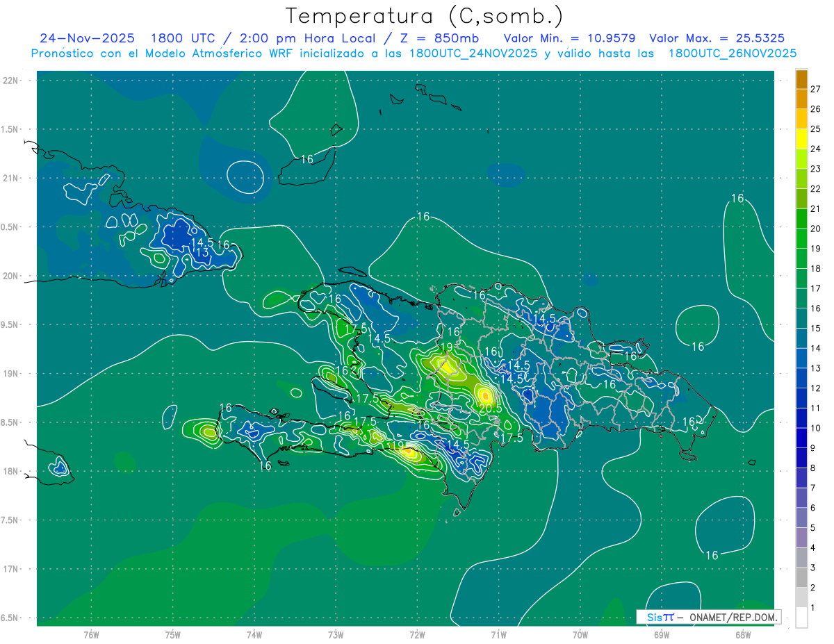834x644 pixels.
Task: Click legend value 3 on the color scale
Action: coord(812,568)
